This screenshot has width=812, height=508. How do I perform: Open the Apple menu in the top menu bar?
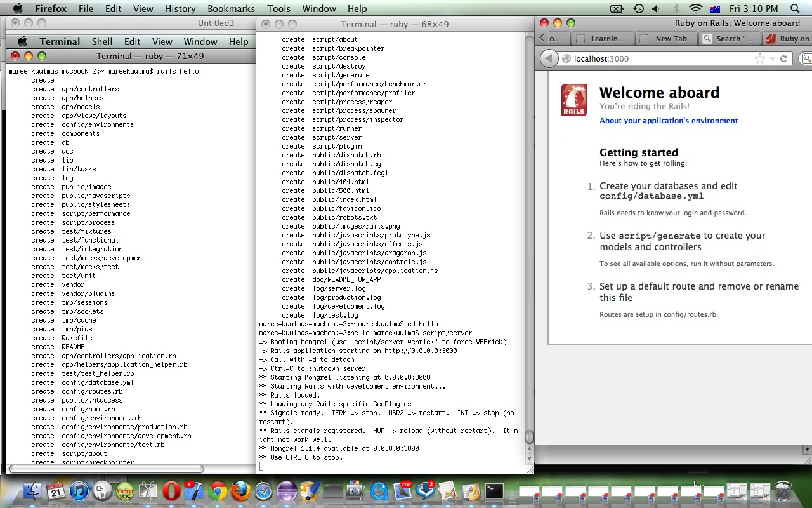click(x=17, y=8)
